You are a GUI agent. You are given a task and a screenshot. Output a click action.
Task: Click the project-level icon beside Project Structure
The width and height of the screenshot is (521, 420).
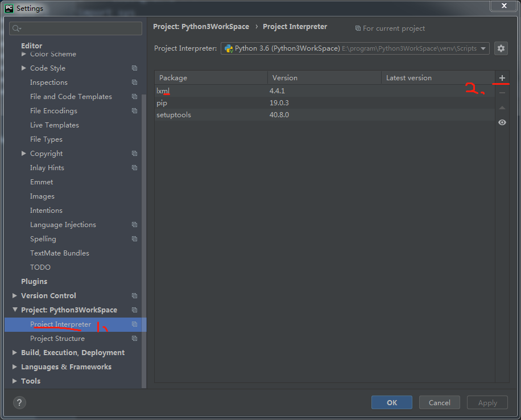[134, 339]
